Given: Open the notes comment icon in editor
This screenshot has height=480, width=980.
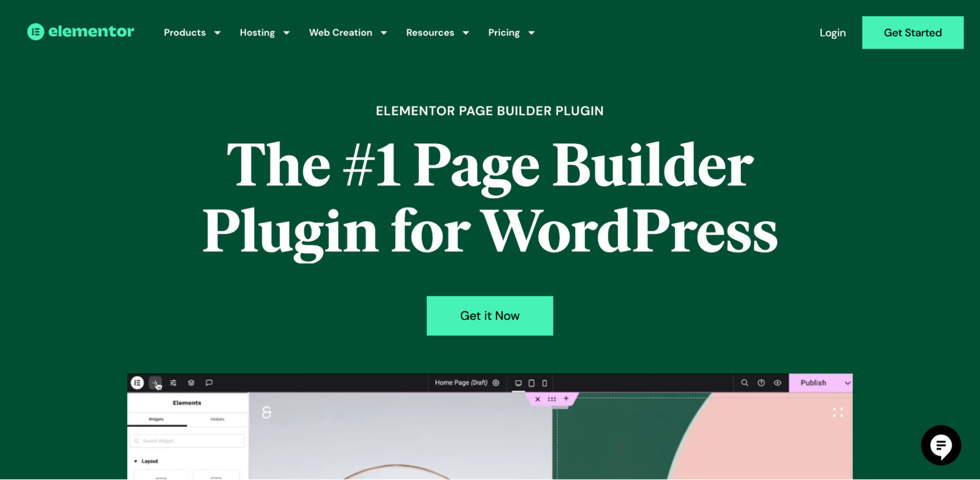Looking at the screenshot, I should point(209,383).
